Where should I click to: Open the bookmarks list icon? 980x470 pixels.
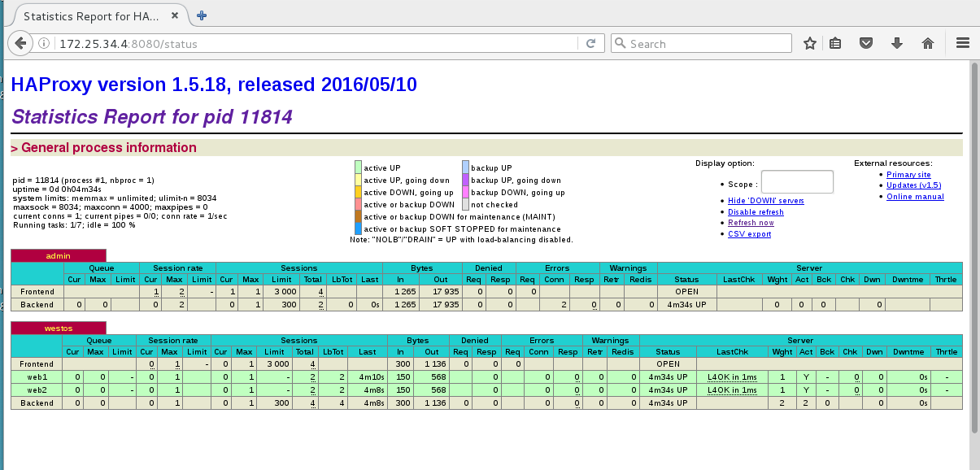click(x=836, y=44)
